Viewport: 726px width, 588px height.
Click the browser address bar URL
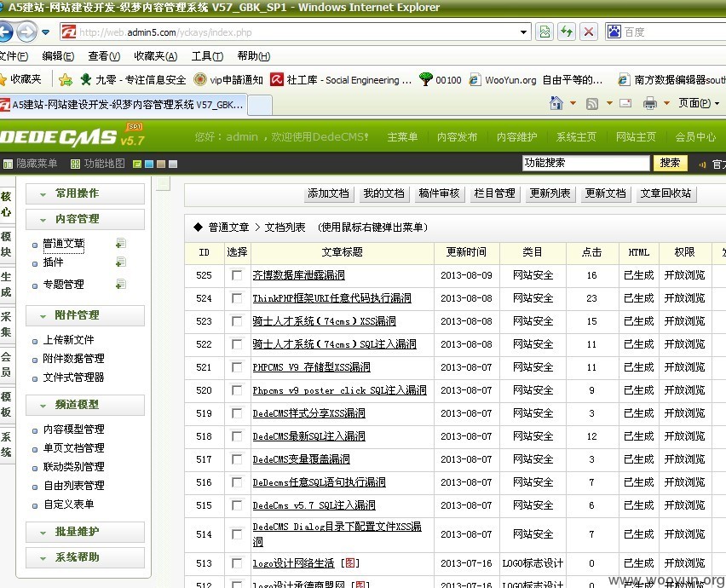[297, 32]
